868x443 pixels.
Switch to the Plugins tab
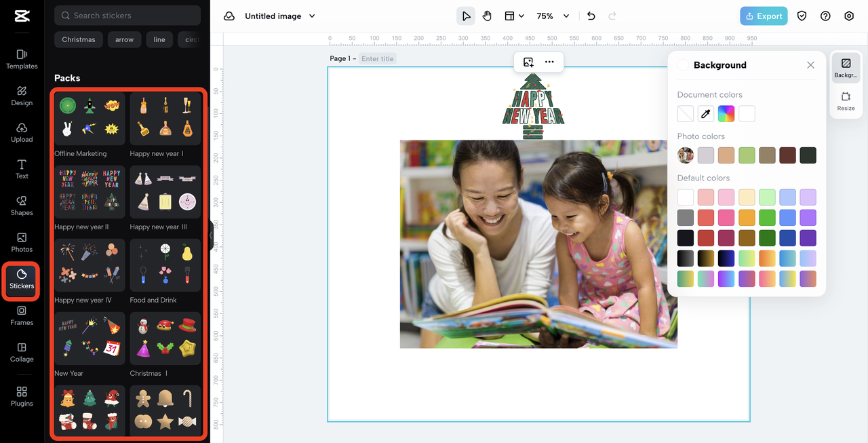22,396
